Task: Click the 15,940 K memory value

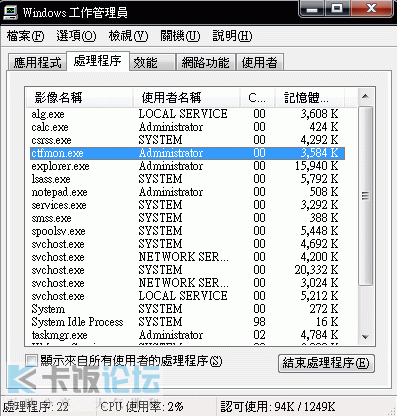Action: (317, 166)
